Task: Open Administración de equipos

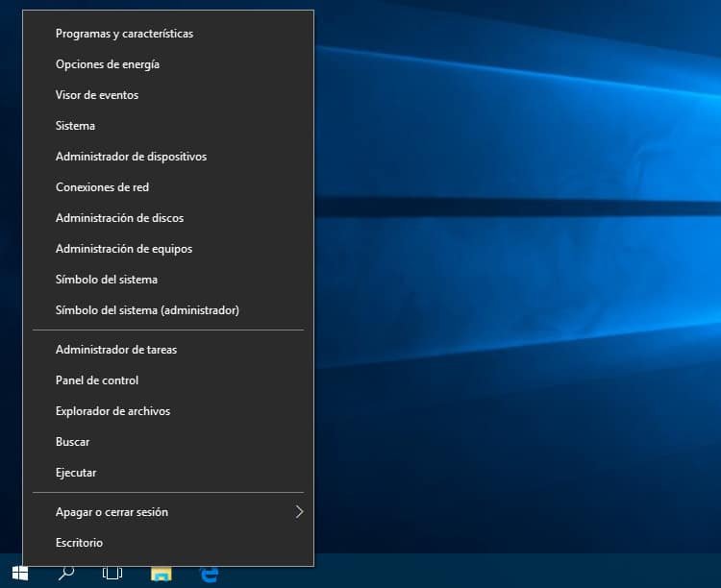Action: 168,249
